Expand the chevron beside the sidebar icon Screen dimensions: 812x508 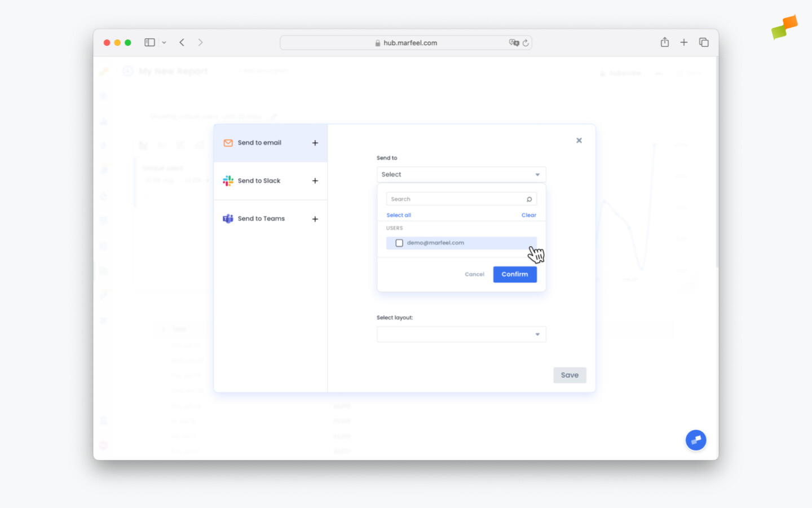[164, 42]
